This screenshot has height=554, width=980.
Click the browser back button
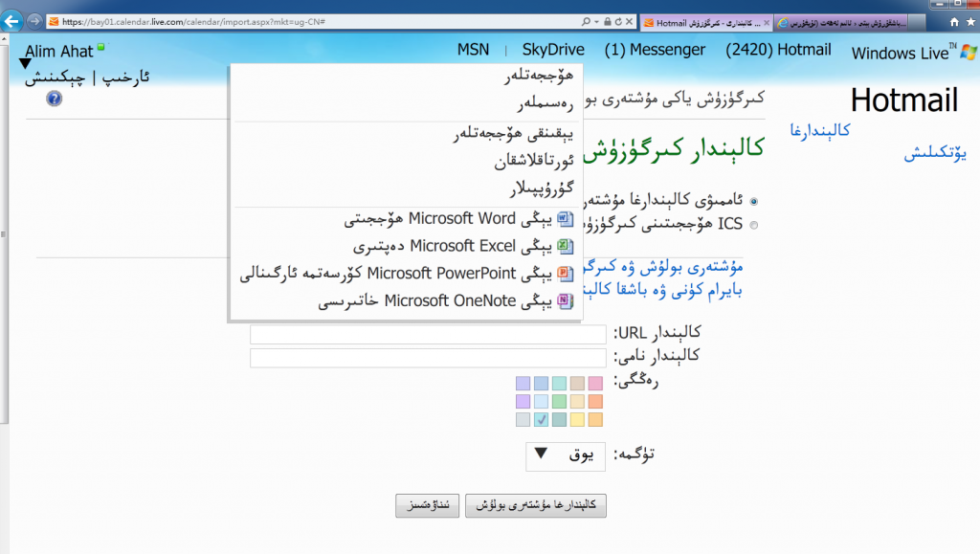(x=11, y=21)
